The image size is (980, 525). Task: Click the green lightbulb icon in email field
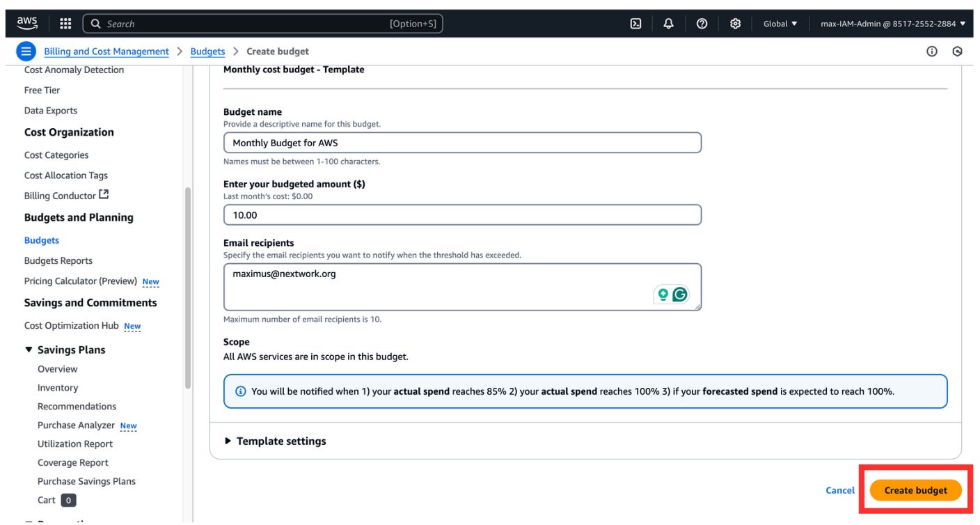pyautogui.click(x=663, y=295)
